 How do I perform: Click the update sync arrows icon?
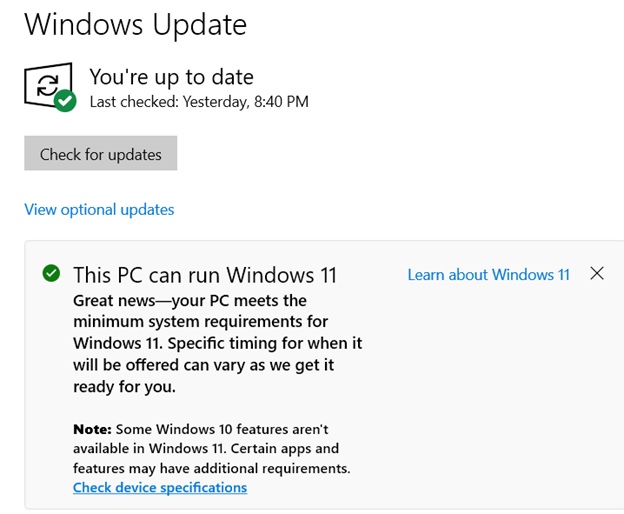(x=48, y=85)
